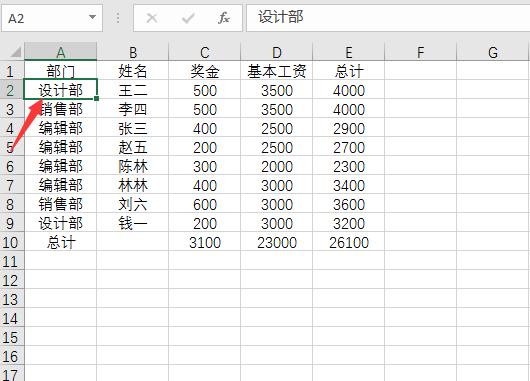Screen dimensions: 530x381
Task: Click the Name Box showing A2
Action: tap(52, 18)
